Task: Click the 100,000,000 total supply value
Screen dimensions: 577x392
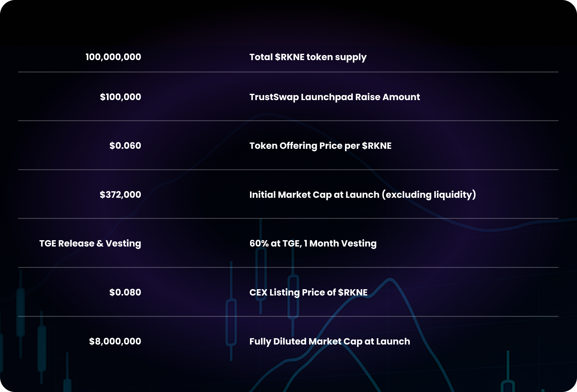Action: point(113,57)
